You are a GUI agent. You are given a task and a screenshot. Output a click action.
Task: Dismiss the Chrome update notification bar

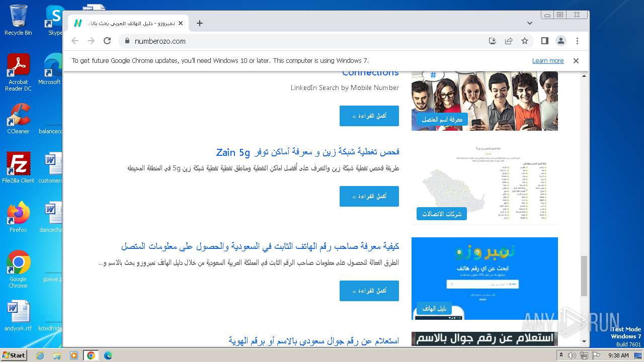point(576,61)
